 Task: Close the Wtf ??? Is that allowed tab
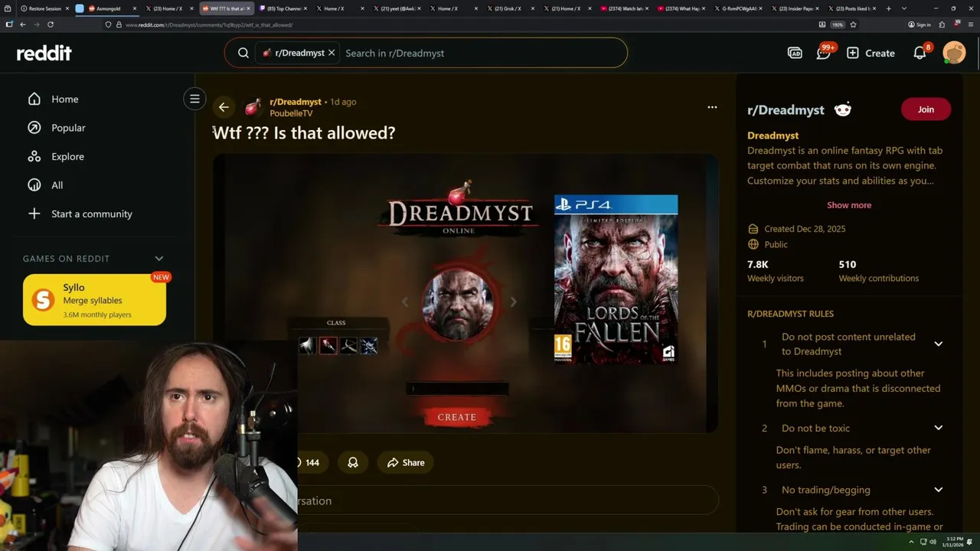point(249,8)
